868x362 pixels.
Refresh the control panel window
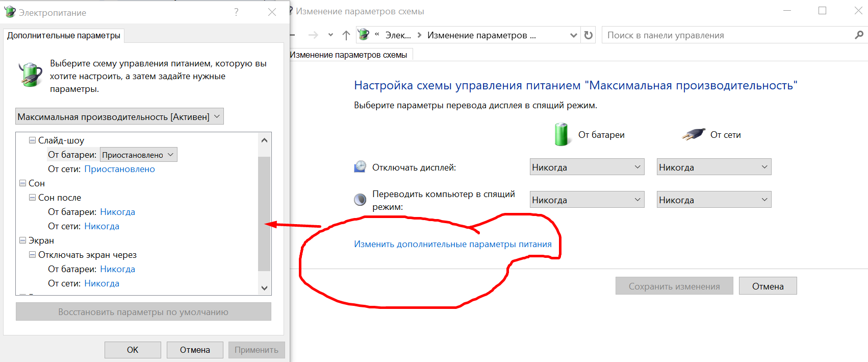(x=589, y=35)
